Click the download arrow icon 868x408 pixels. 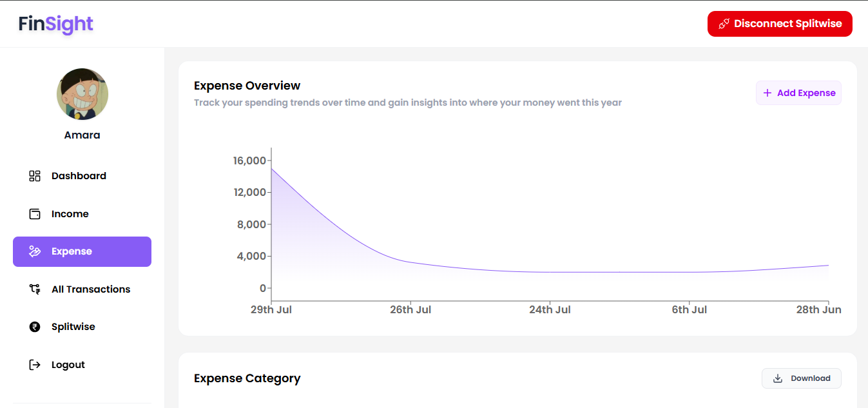[778, 378]
